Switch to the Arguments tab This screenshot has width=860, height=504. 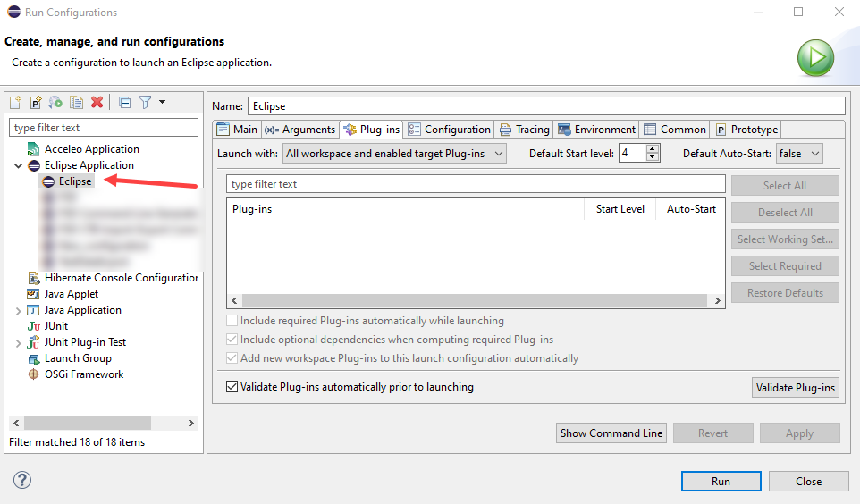click(x=299, y=130)
